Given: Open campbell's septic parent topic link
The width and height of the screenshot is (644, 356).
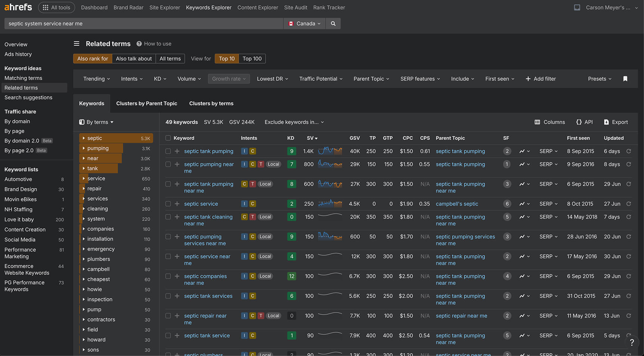Looking at the screenshot, I should pyautogui.click(x=457, y=204).
